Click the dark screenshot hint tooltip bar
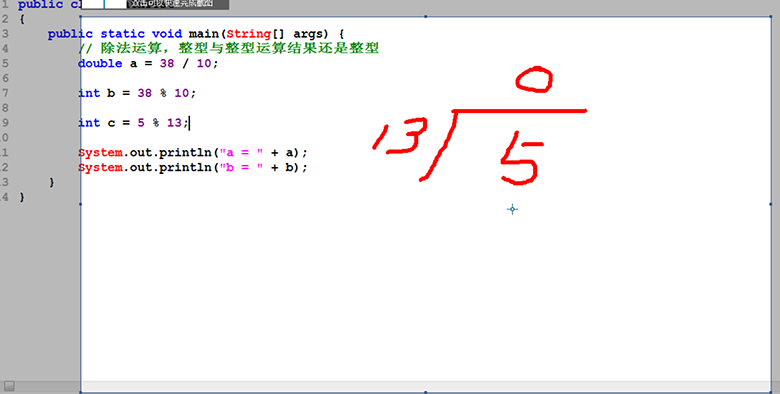Viewport: 780px width, 394px height. pos(178,4)
